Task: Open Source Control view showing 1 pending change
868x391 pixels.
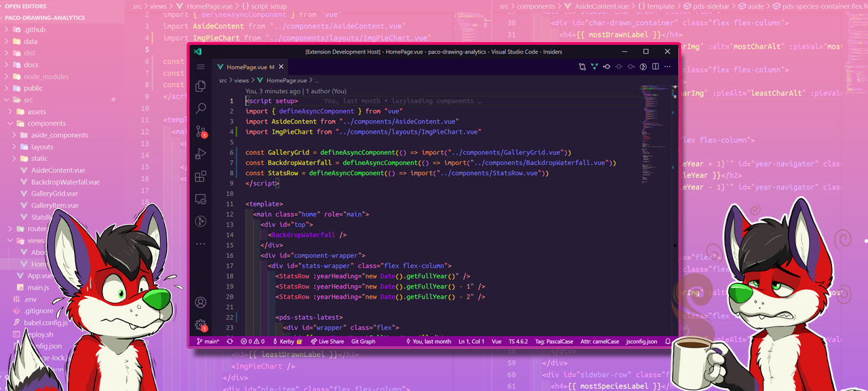Action: [x=200, y=131]
